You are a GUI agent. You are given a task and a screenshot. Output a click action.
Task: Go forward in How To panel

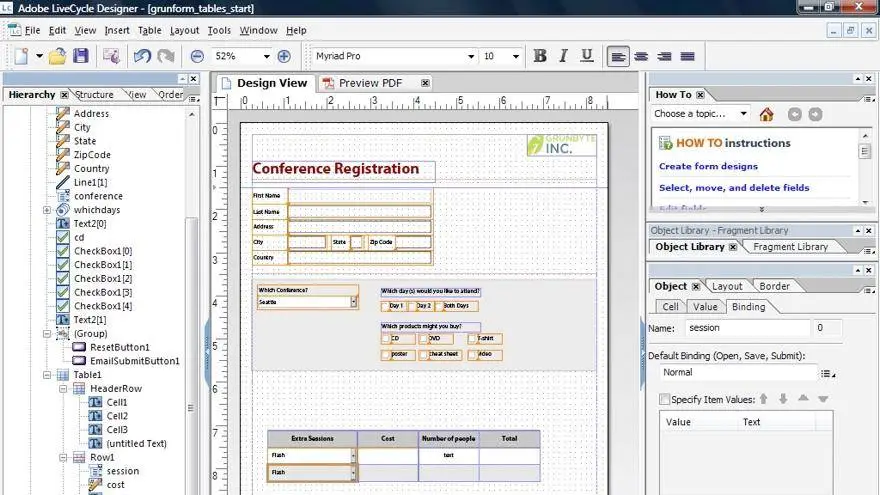pyautogui.click(x=815, y=114)
